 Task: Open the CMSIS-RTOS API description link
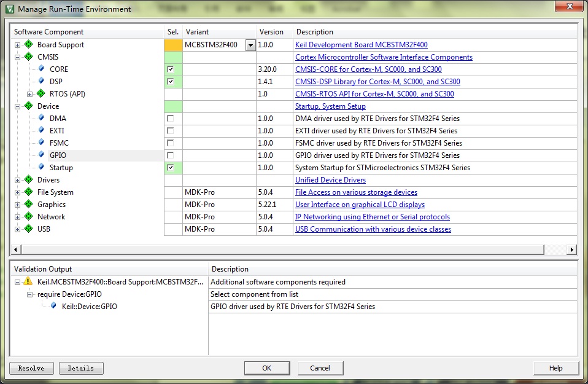pyautogui.click(x=374, y=94)
